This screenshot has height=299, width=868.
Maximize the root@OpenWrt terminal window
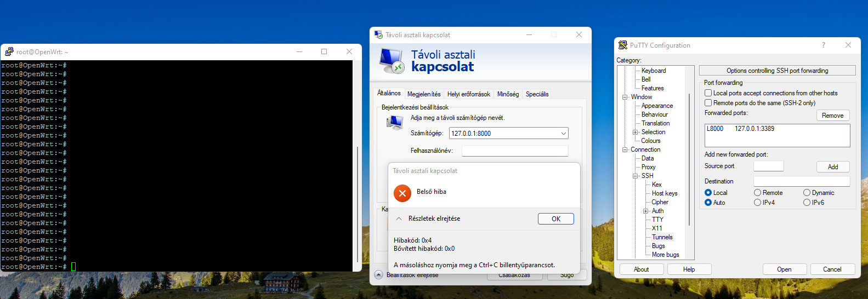pos(324,51)
